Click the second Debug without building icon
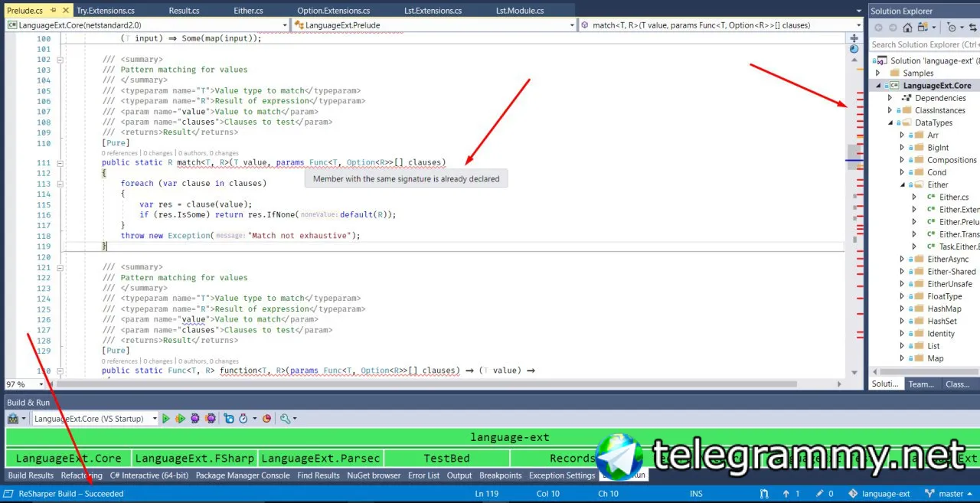Image resolution: width=980 pixels, height=503 pixels. pos(210,419)
